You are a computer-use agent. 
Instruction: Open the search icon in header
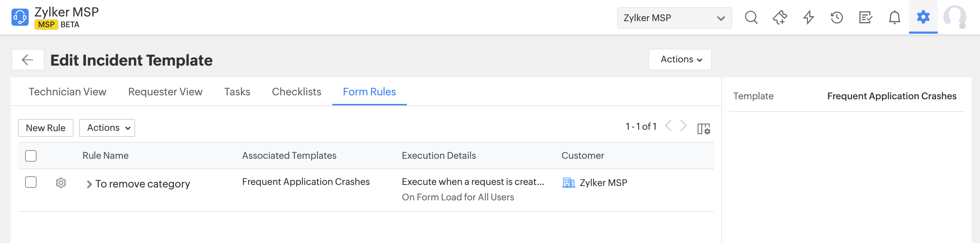[751, 18]
